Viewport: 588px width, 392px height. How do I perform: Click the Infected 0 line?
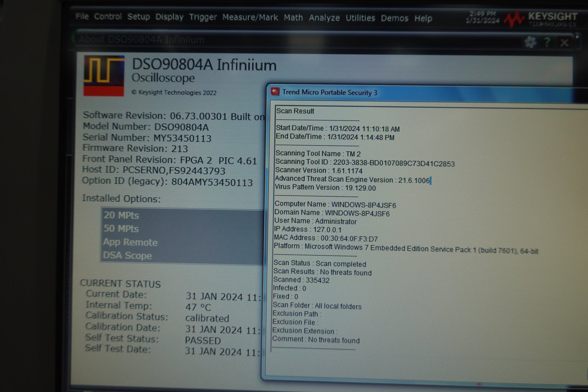tap(290, 288)
